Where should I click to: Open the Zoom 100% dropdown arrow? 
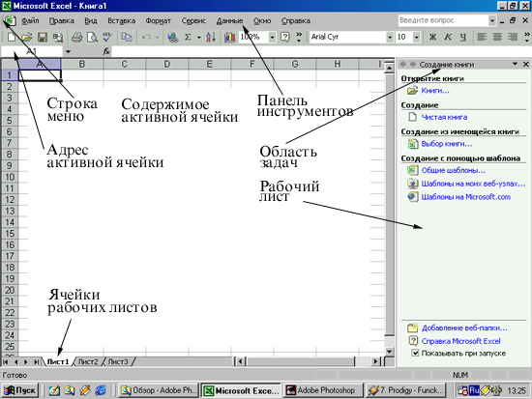[x=272, y=37]
